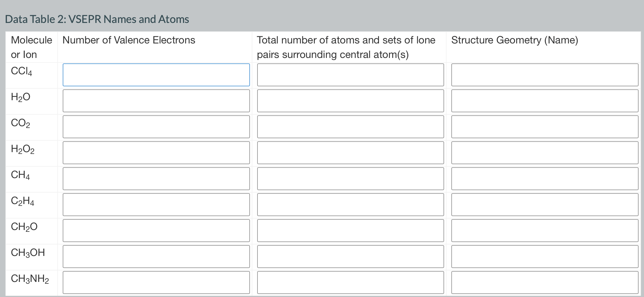Click the valence electrons input for CO2
The height and width of the screenshot is (297, 644).
(x=156, y=126)
